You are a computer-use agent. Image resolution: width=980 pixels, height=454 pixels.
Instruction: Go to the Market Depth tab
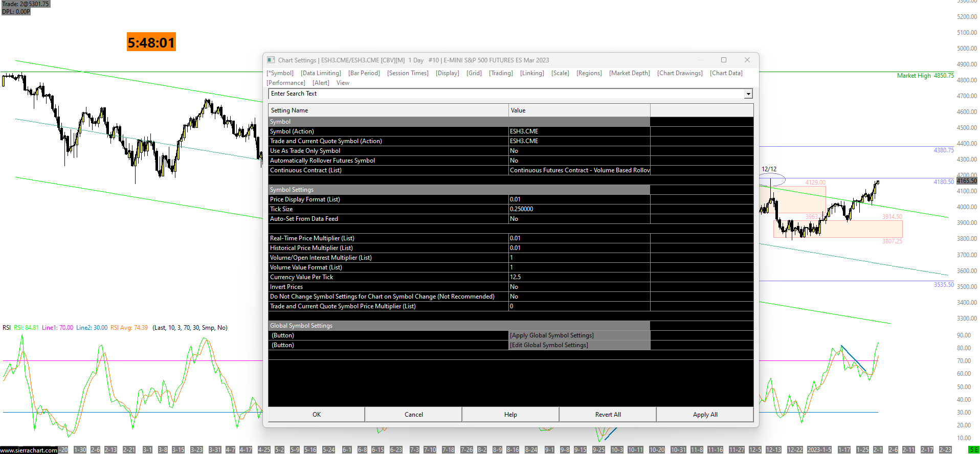pos(630,73)
